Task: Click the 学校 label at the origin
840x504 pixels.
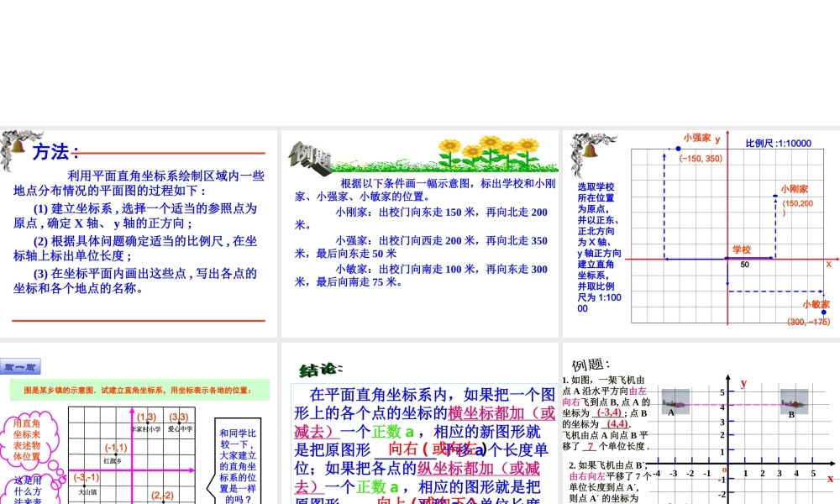Action: coord(740,249)
